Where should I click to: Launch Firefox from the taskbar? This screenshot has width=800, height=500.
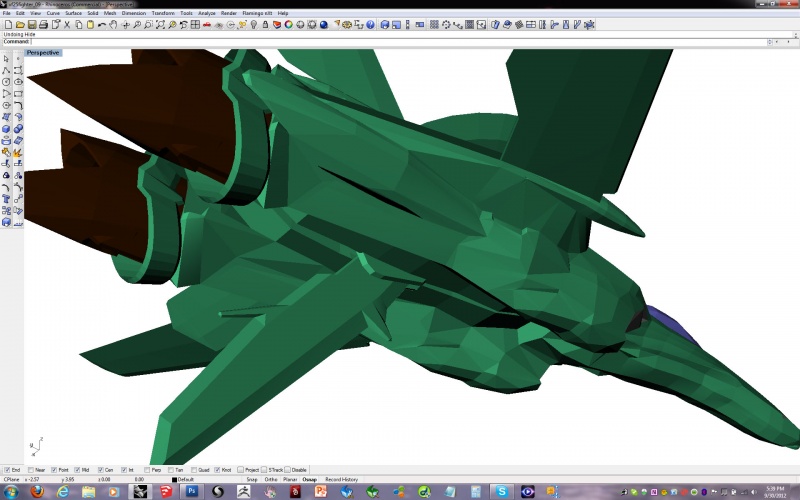[x=37, y=492]
